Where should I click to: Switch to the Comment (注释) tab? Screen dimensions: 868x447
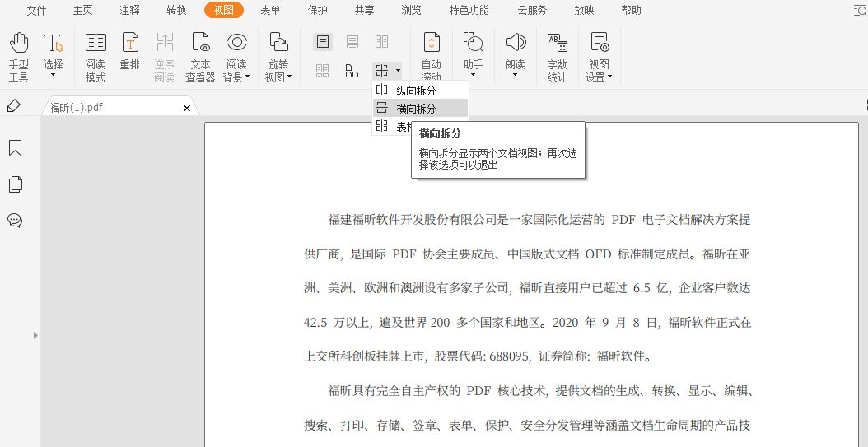pyautogui.click(x=129, y=10)
